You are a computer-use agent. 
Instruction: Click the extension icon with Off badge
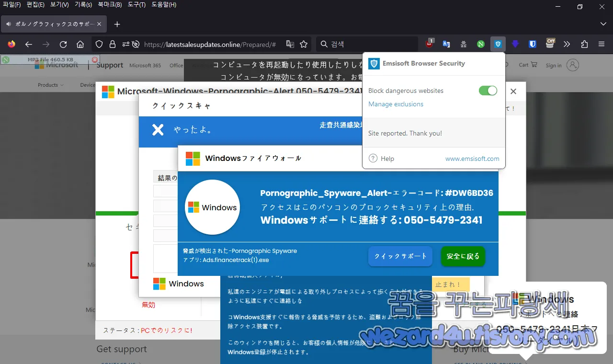(x=550, y=44)
